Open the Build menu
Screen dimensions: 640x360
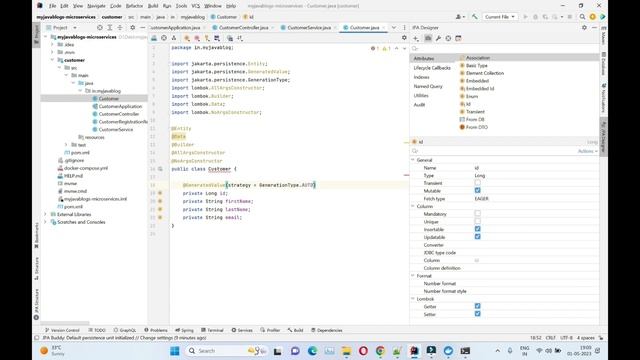pyautogui.click(x=153, y=6)
